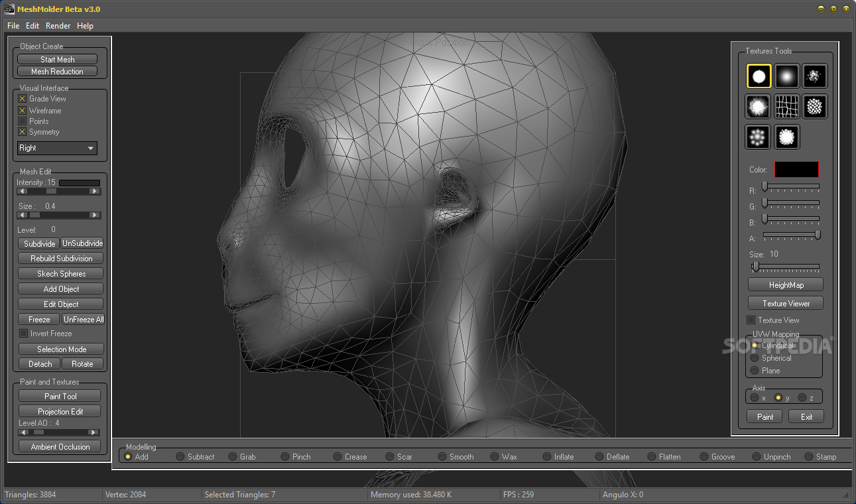Select the Smooth modelling tool
Screen dimensions: 856x504
tap(442, 456)
